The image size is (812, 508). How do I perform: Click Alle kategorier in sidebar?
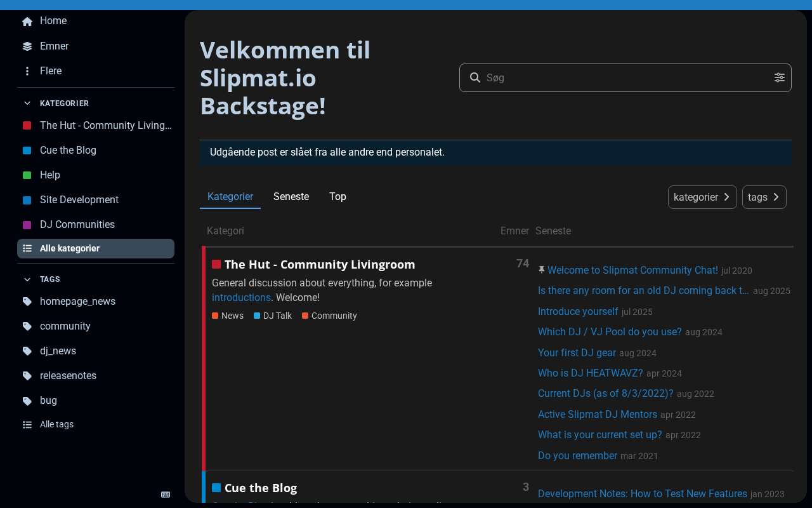point(96,249)
